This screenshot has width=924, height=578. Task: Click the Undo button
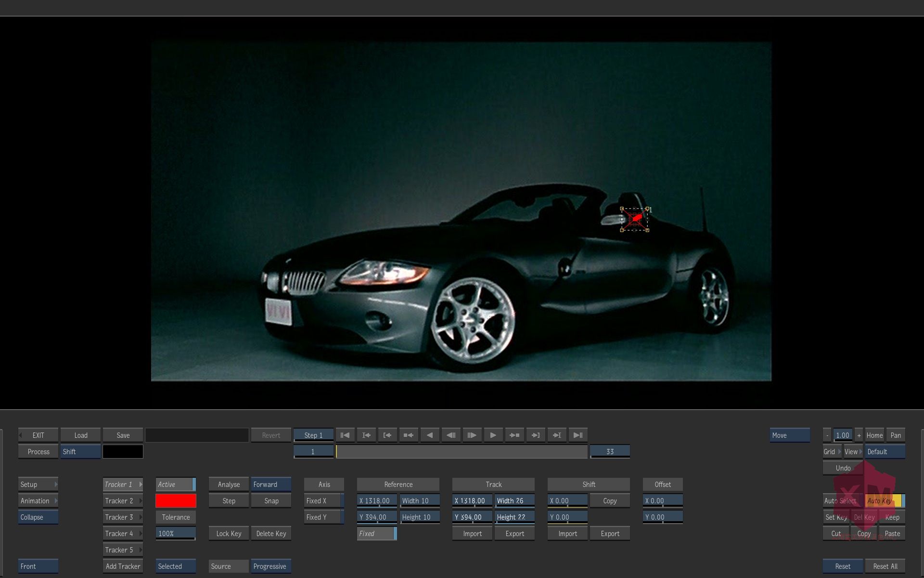tap(843, 468)
